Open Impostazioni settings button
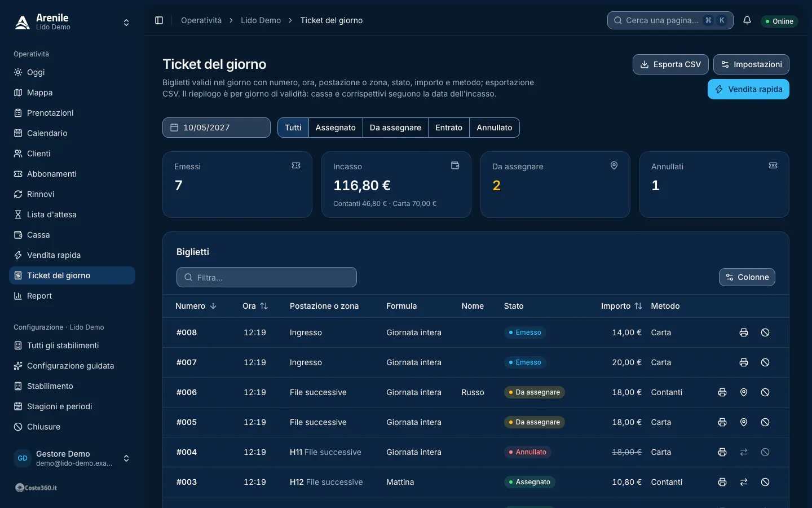This screenshot has width=812, height=508. tap(751, 64)
